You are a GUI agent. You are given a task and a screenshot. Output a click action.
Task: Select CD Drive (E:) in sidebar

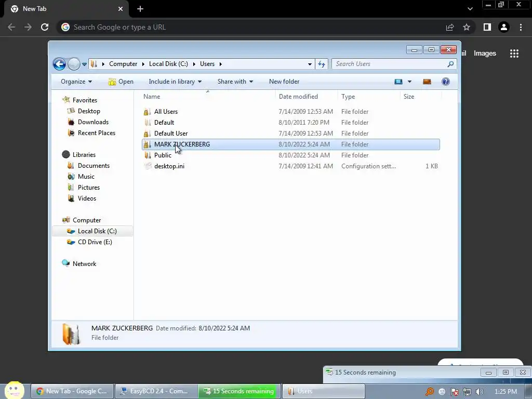click(95, 242)
